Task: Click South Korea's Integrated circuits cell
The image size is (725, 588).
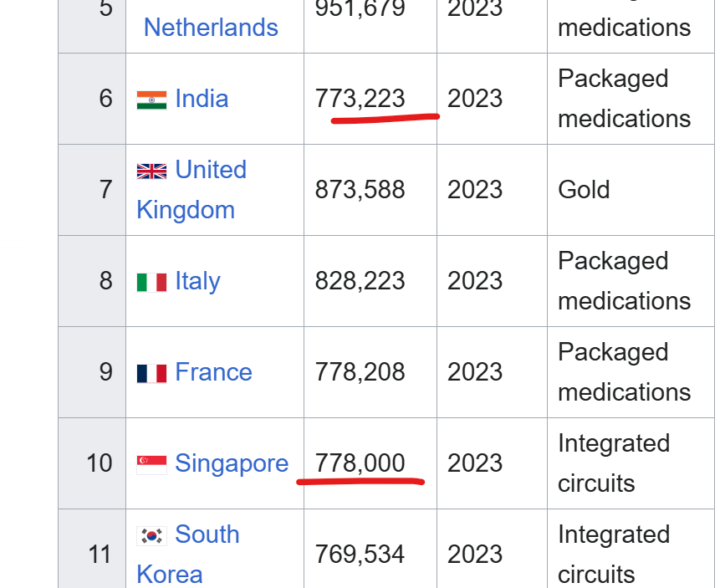Action: click(613, 554)
